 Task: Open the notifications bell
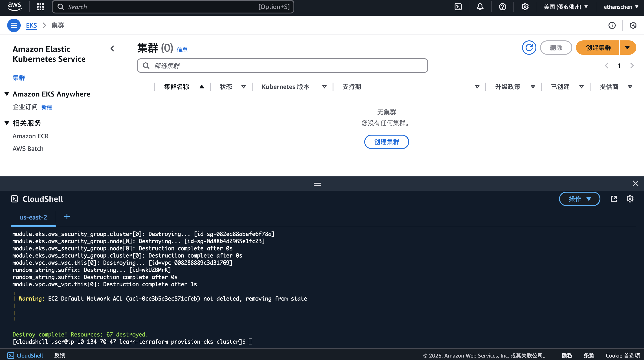[x=480, y=7]
